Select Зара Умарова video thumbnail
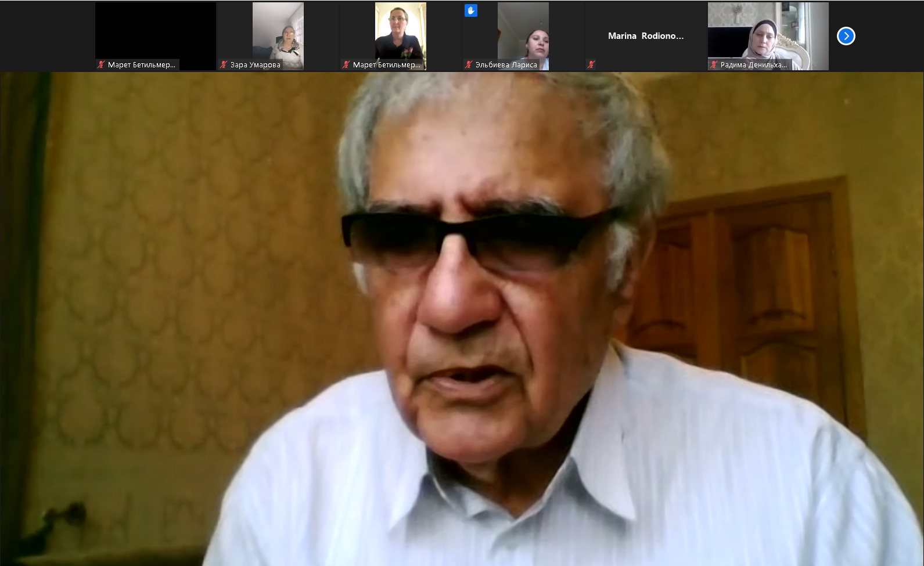This screenshot has height=566, width=924. pos(278,36)
